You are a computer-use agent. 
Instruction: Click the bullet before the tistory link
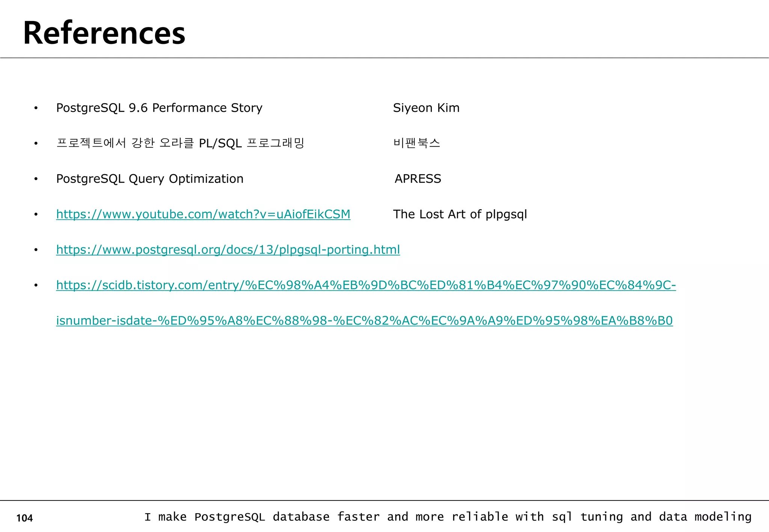(x=36, y=286)
